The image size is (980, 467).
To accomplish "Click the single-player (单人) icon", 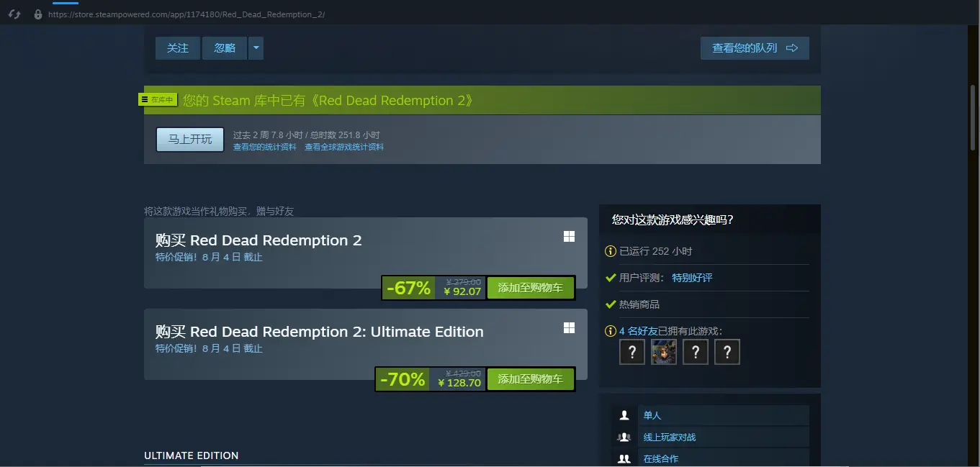I will [624, 415].
